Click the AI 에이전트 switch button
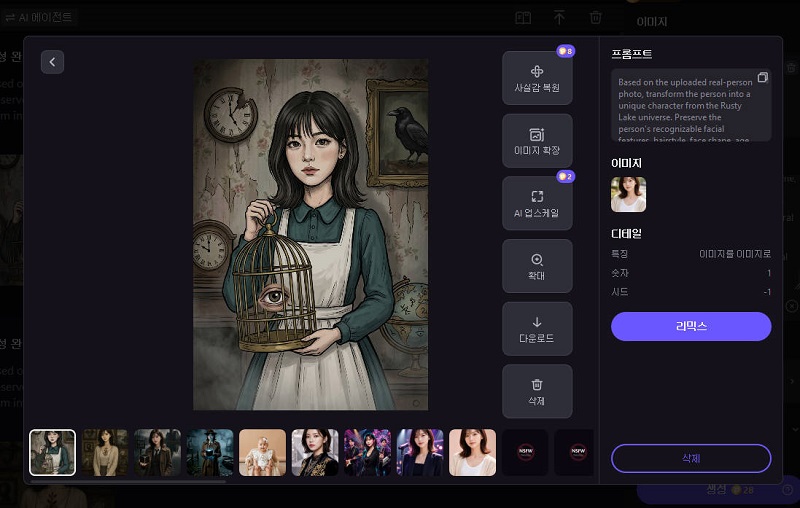 click(x=39, y=17)
